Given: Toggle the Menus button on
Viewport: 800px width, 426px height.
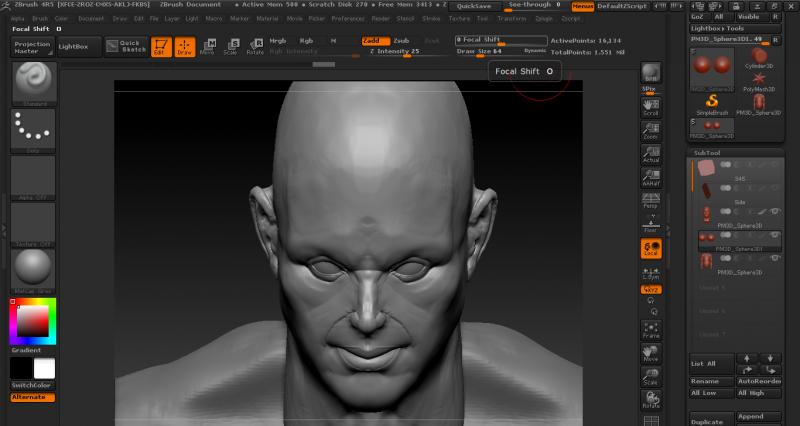Looking at the screenshot, I should tap(582, 5).
